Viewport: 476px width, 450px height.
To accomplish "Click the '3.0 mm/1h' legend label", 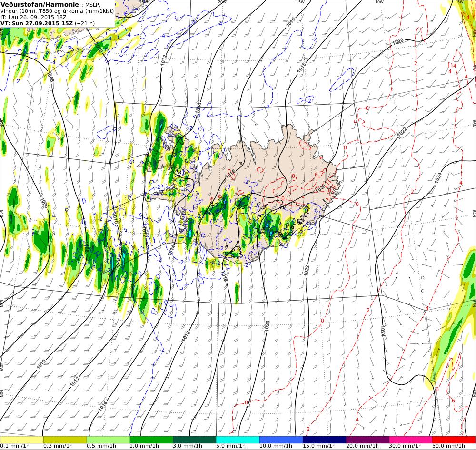I will tap(188, 446).
